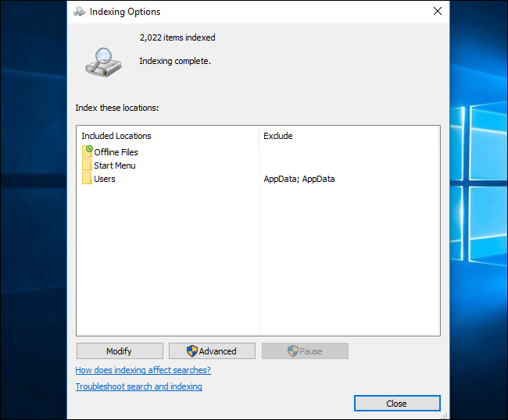Click the '2,022 items indexed' status text
Viewport: 508px width, 420px height.
pos(177,37)
